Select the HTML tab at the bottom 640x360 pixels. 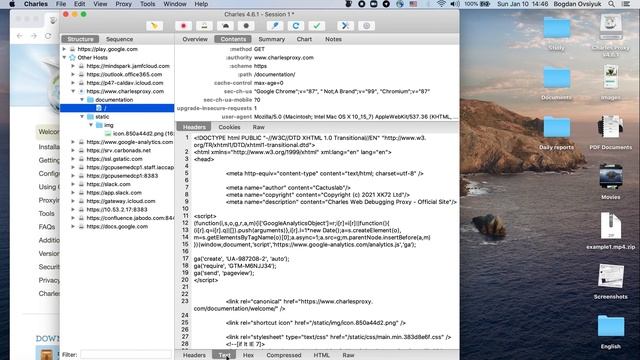click(321, 355)
